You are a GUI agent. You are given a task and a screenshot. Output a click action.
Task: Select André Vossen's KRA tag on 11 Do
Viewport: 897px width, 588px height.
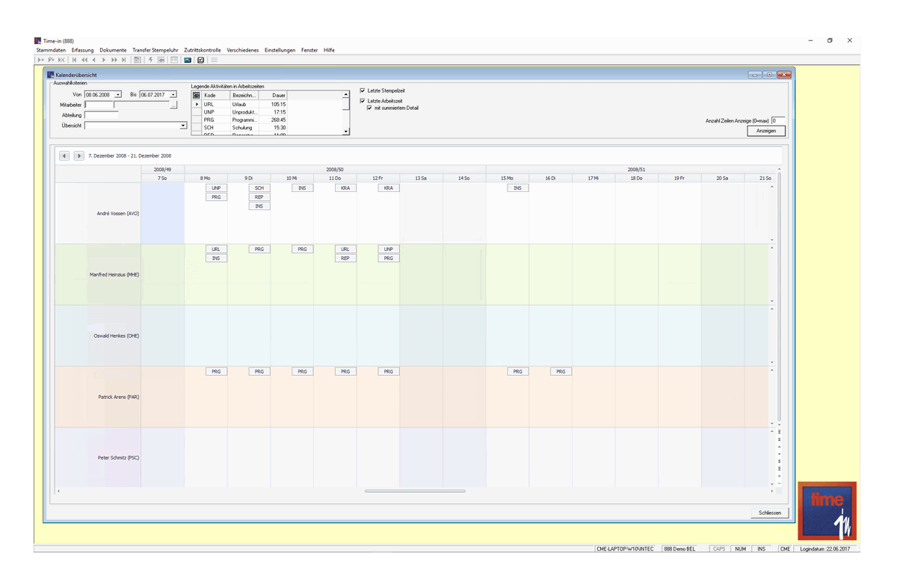click(x=345, y=188)
